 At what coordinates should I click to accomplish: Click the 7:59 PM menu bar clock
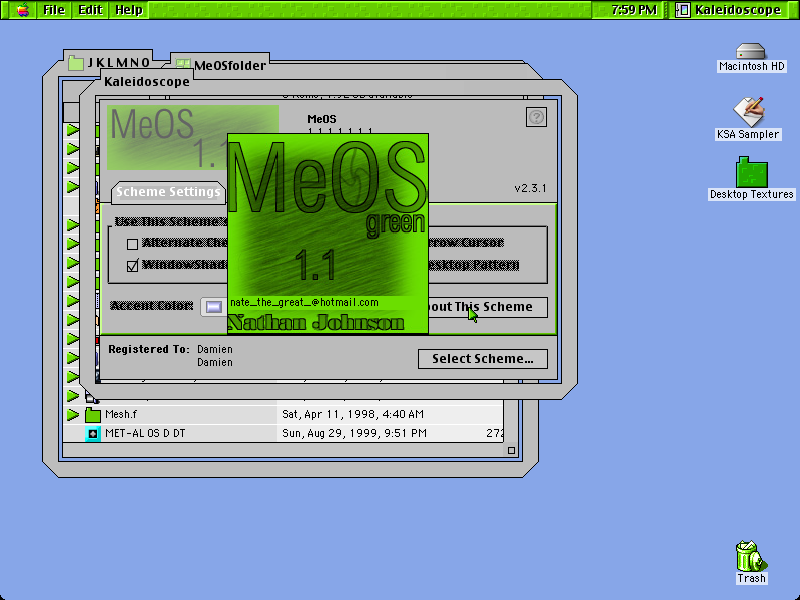pyautogui.click(x=634, y=10)
